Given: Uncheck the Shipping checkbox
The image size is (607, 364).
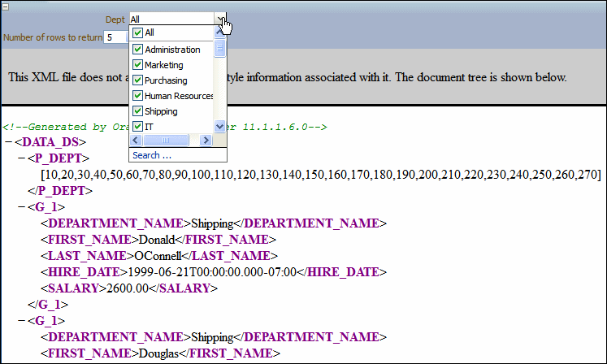Looking at the screenshot, I should [x=137, y=111].
